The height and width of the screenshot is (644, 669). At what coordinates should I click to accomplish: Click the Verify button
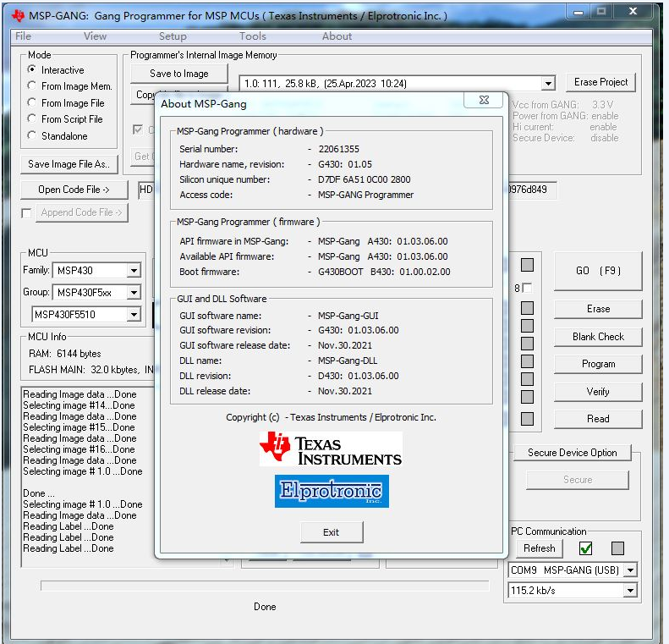point(598,392)
